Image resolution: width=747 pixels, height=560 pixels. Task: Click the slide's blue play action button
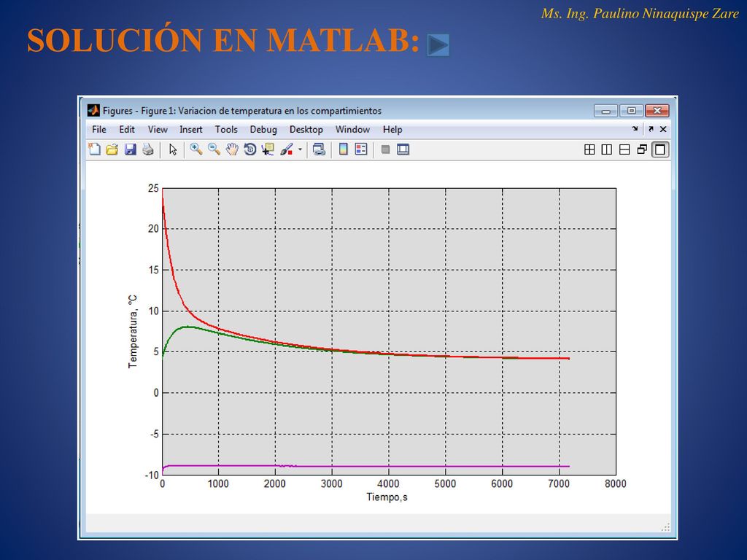438,45
